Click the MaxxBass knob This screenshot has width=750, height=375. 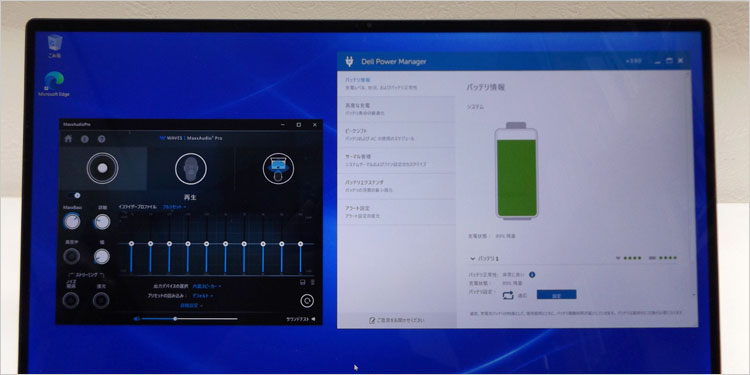point(72,221)
